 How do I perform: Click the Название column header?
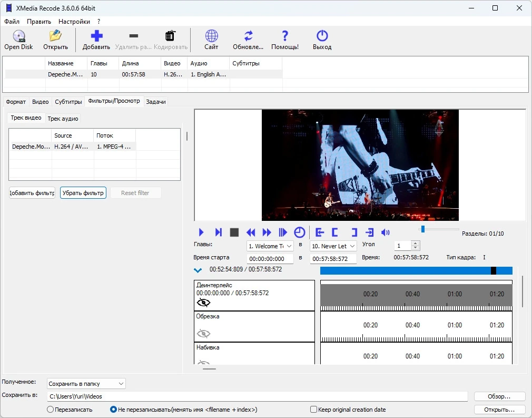[66, 63]
